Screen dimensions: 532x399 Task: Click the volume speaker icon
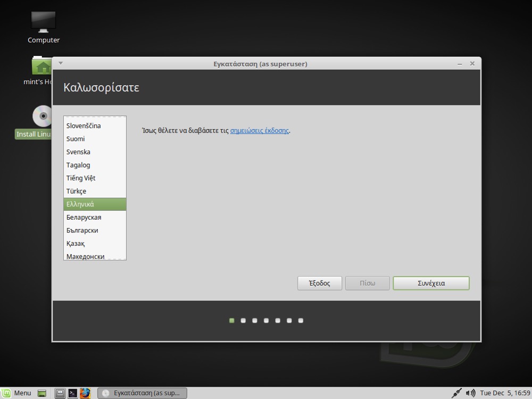click(470, 393)
